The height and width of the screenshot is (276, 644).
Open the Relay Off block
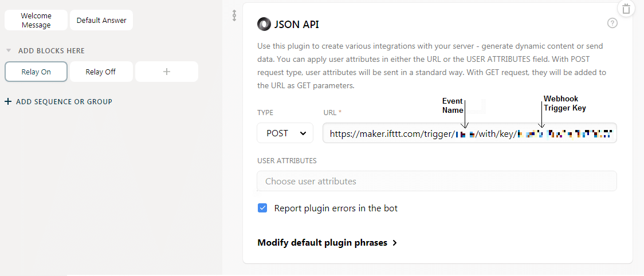101,72
